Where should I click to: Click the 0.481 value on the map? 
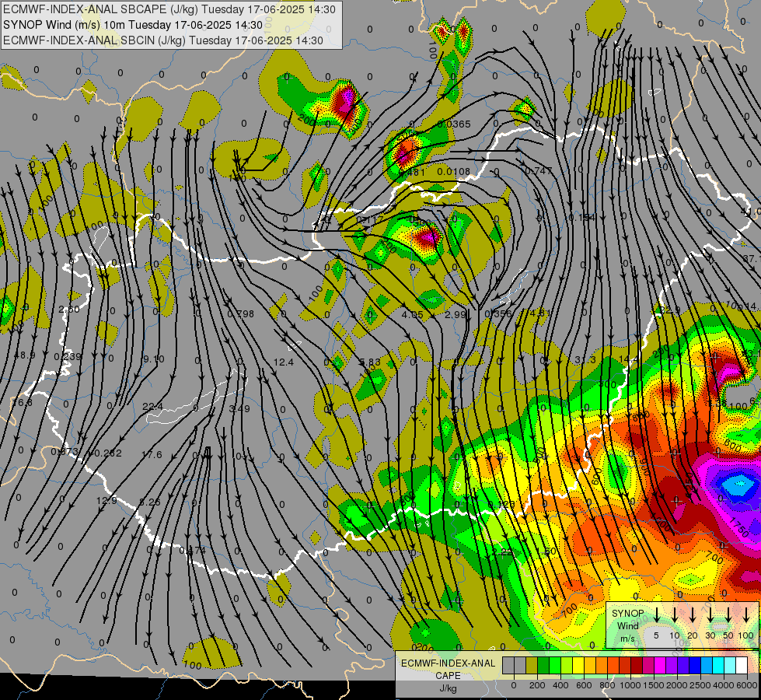pyautogui.click(x=412, y=172)
